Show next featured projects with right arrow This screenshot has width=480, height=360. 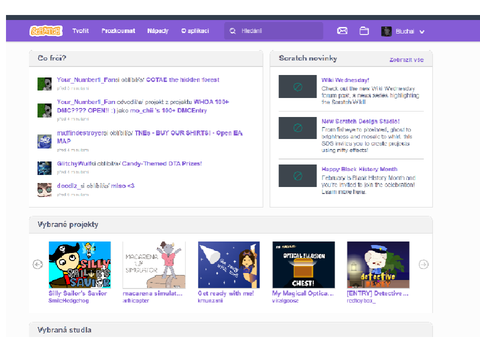[x=423, y=264]
